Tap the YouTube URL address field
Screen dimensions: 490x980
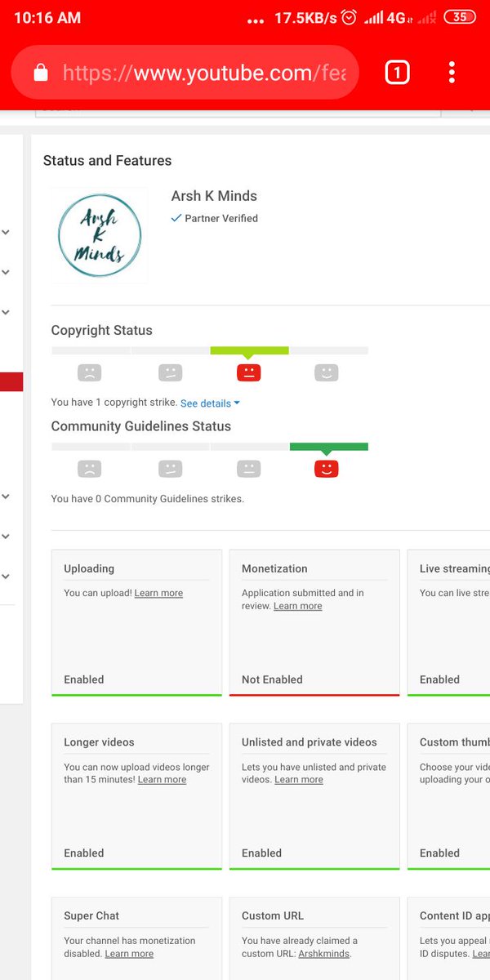pyautogui.click(x=185, y=73)
